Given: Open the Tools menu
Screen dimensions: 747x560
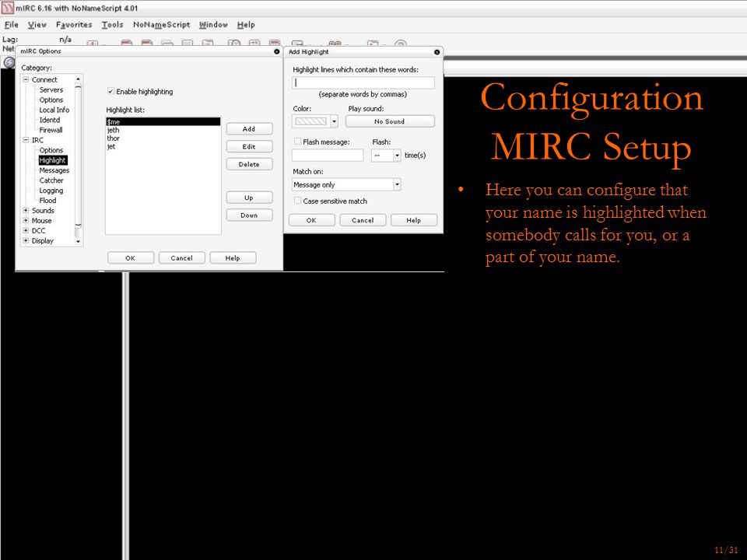Looking at the screenshot, I should [x=112, y=25].
